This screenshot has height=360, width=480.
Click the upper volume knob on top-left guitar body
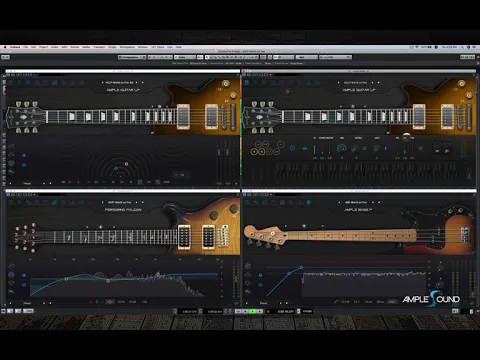point(226,83)
